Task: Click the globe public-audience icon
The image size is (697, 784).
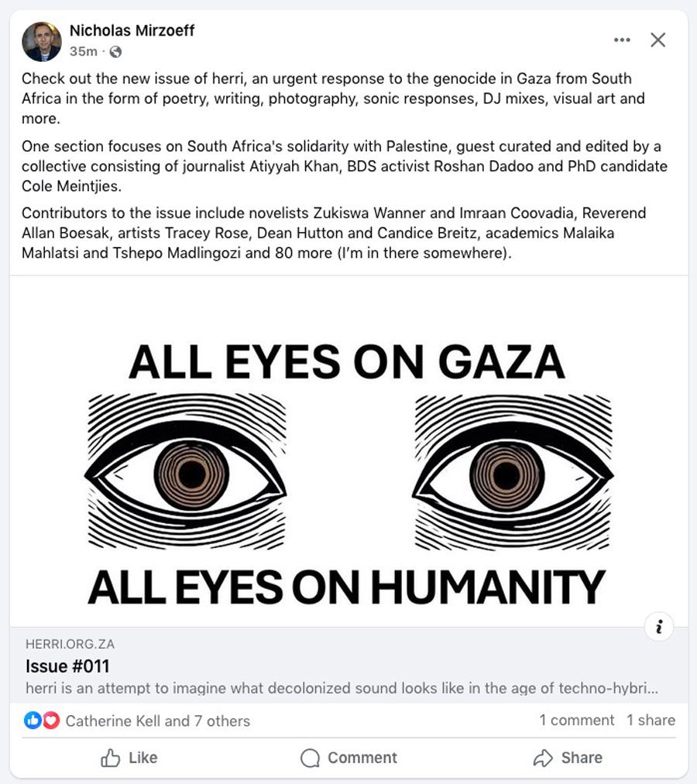Action: [115, 52]
